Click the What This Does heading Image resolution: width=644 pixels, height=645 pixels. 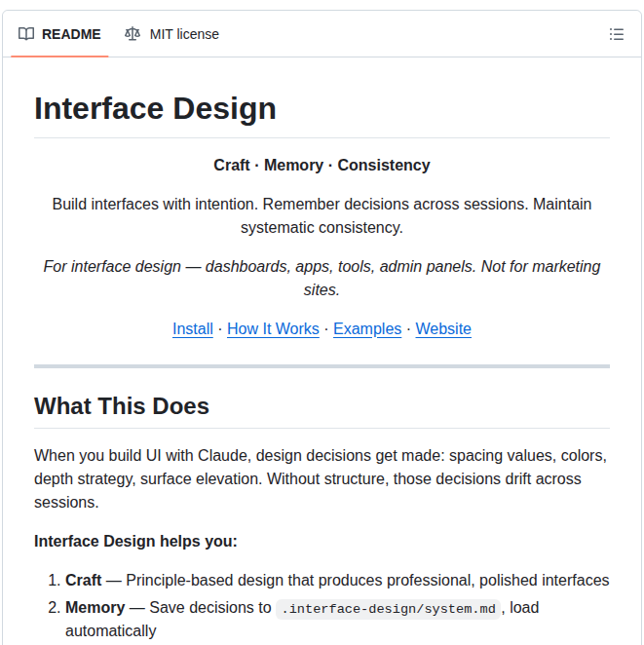pyautogui.click(x=122, y=406)
